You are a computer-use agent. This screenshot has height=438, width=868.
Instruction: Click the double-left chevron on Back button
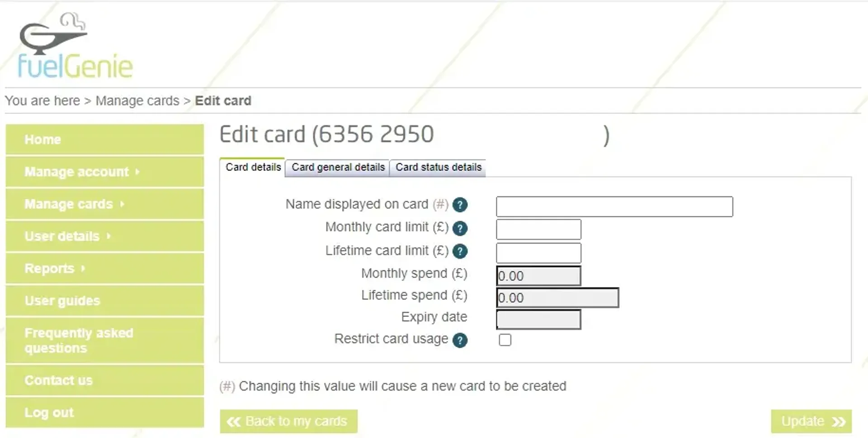(x=234, y=421)
